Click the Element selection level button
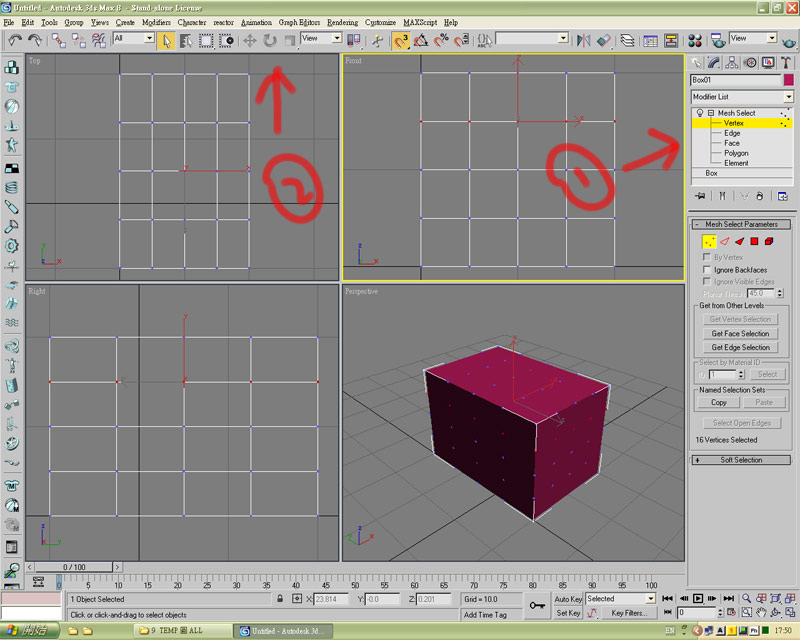Viewport: 800px width, 640px height. click(x=769, y=241)
